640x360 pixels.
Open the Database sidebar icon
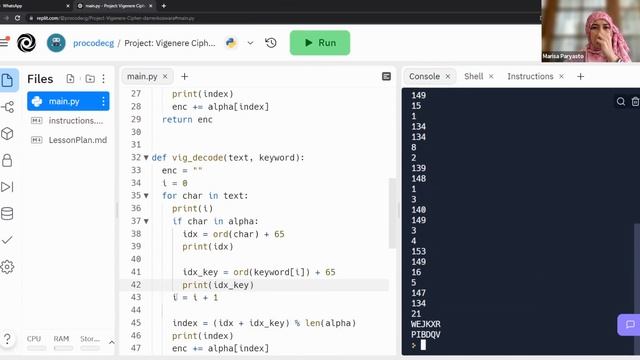click(8, 213)
